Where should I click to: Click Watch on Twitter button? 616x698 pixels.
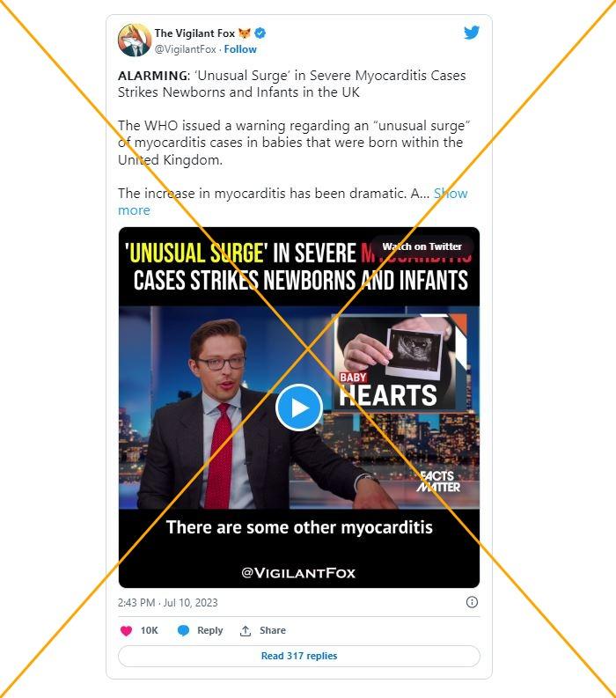click(422, 246)
